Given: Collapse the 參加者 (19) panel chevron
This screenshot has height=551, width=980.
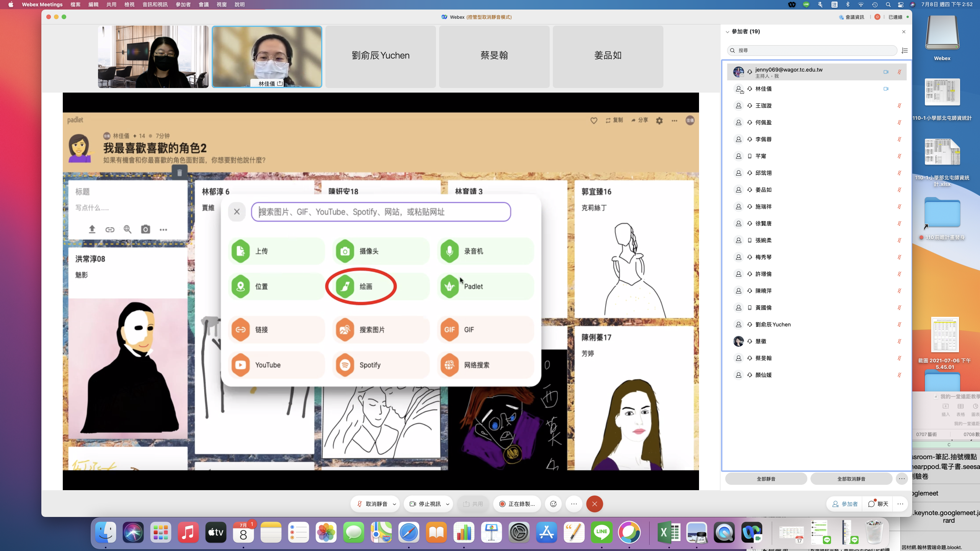Looking at the screenshot, I should (727, 32).
